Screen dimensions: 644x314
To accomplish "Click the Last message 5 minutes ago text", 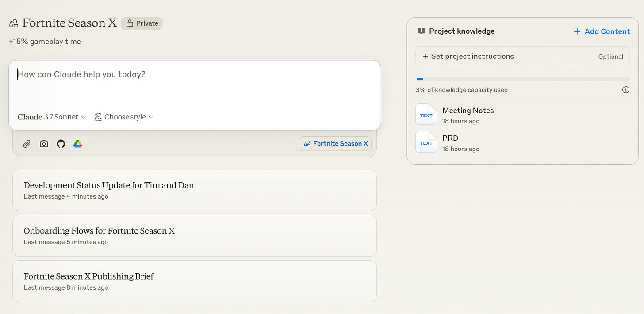I will tap(66, 242).
